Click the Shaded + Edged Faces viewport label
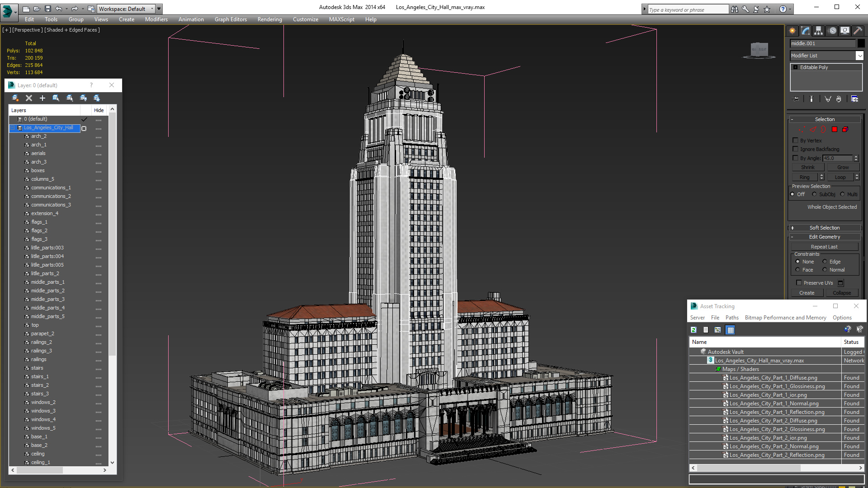The width and height of the screenshot is (868, 488). click(x=72, y=30)
